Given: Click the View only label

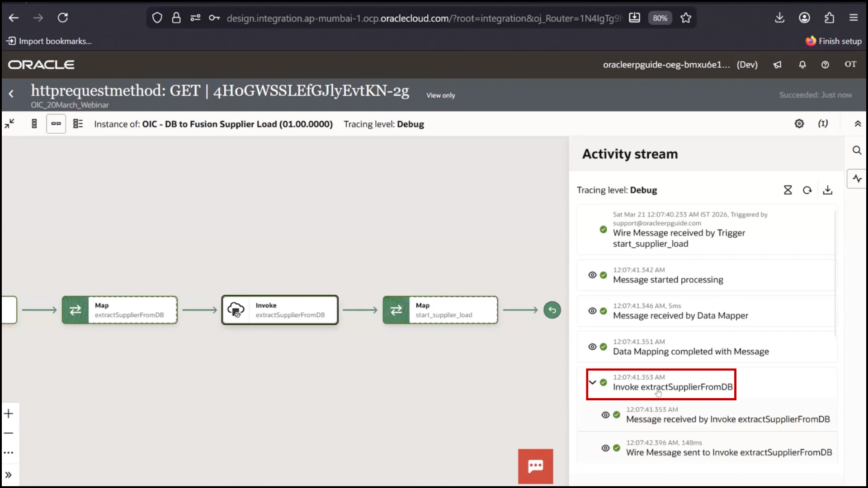Looking at the screenshot, I should (441, 95).
